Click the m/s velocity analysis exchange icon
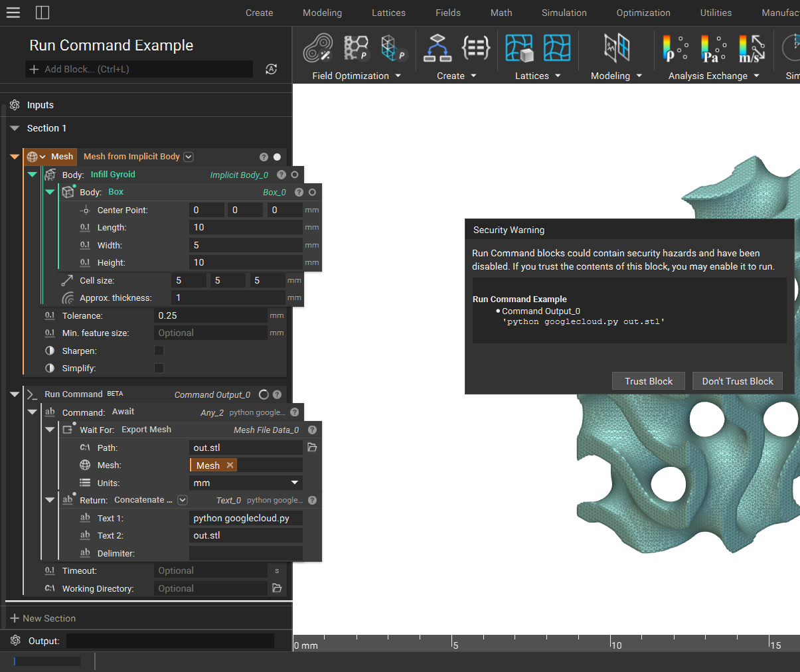 coord(752,48)
